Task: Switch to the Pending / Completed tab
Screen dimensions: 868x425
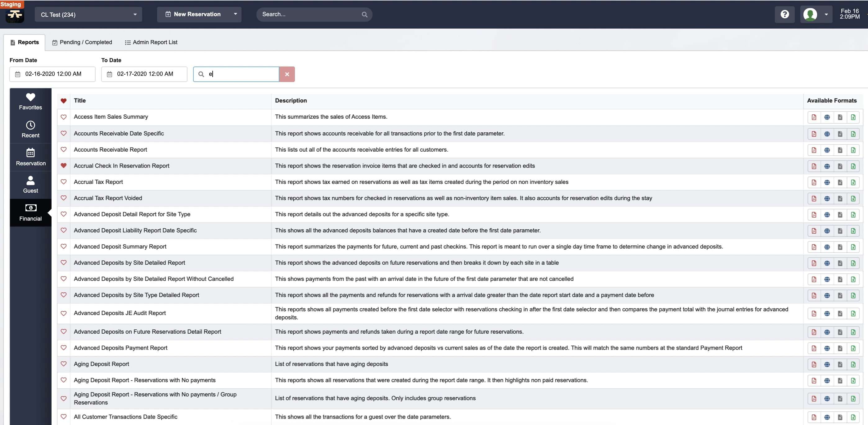Action: [82, 42]
